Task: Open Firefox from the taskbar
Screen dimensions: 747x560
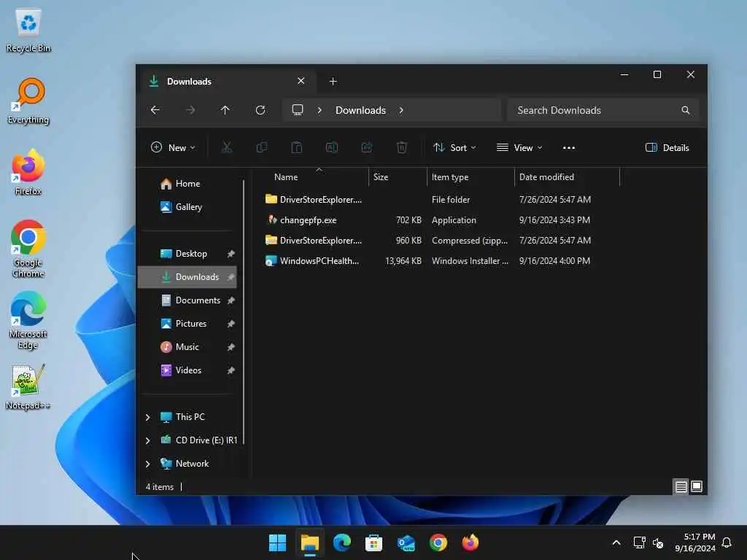Action: pyautogui.click(x=471, y=542)
